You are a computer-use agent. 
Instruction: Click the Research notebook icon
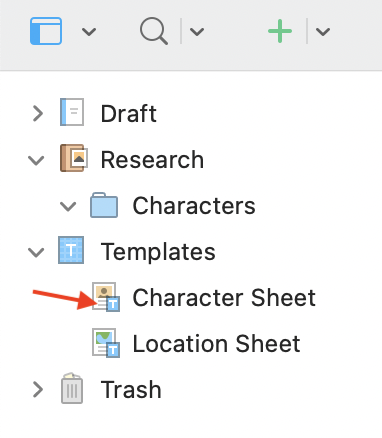coord(74,158)
